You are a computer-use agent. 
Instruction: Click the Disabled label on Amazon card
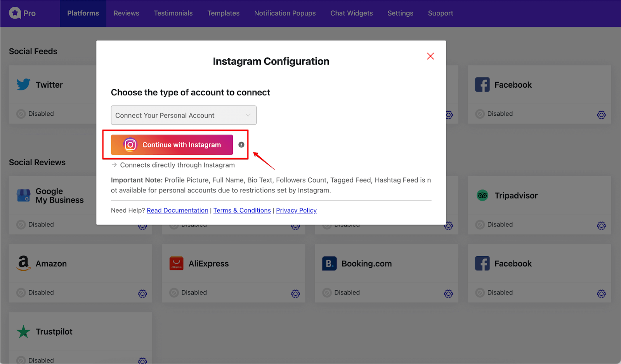pos(41,293)
